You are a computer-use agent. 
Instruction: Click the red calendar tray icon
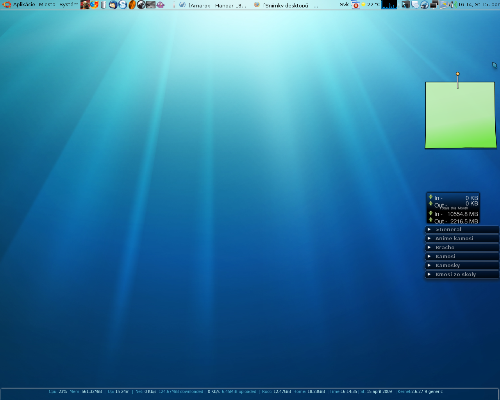[356, 5]
